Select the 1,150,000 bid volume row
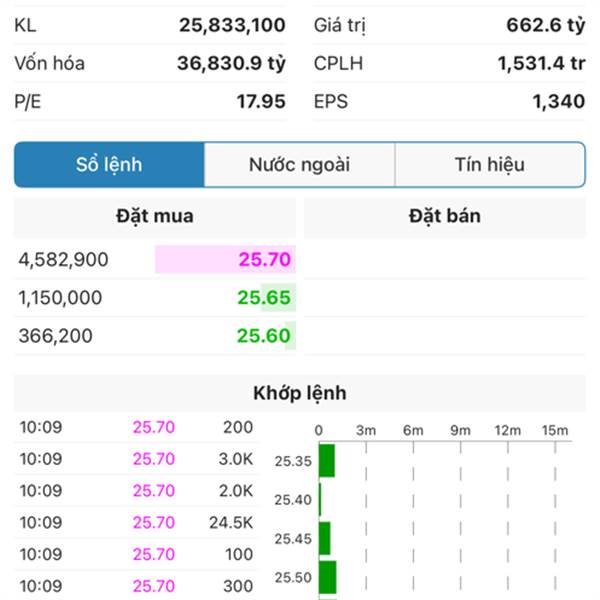This screenshot has width=600, height=600. (155, 298)
